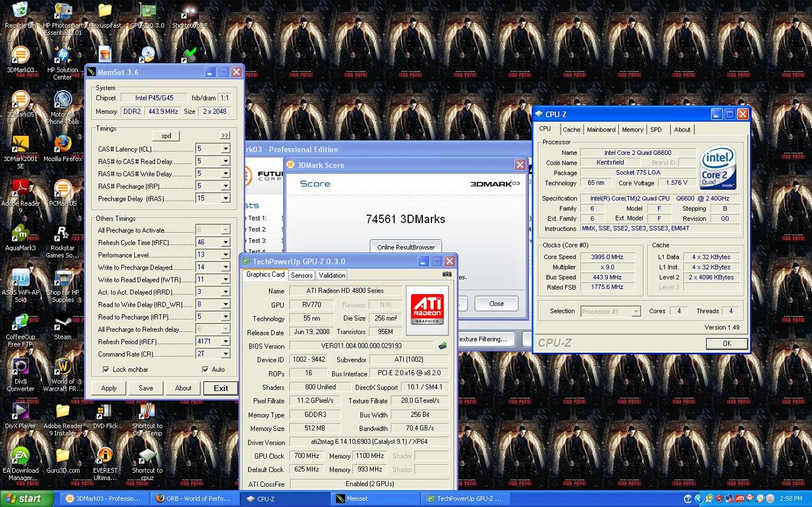Open Precharge Delay (tRAS) dropdown

226,198
